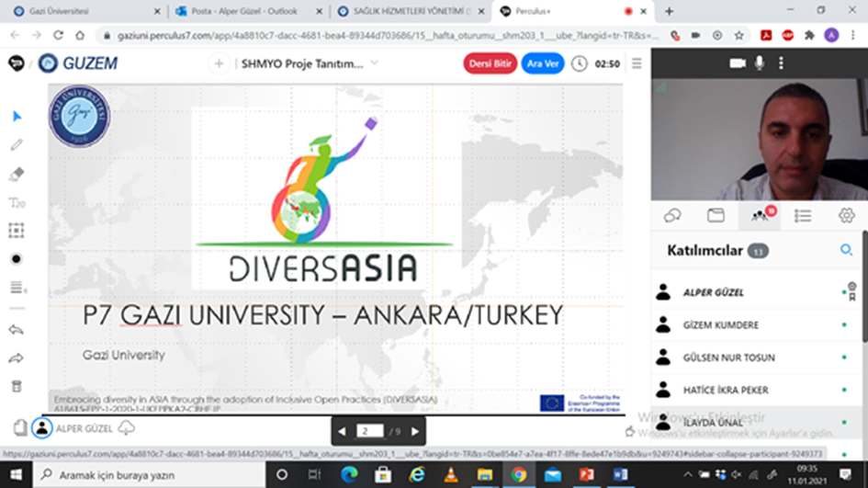This screenshot has width=868, height=488.
Task: Click the undo arrow in whiteboard toolbar
Action: [x=17, y=330]
